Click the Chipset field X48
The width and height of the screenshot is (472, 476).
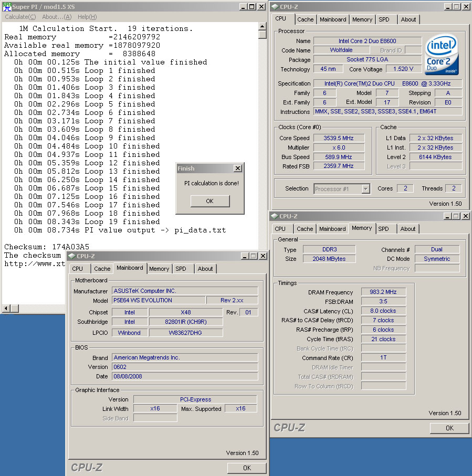click(186, 312)
